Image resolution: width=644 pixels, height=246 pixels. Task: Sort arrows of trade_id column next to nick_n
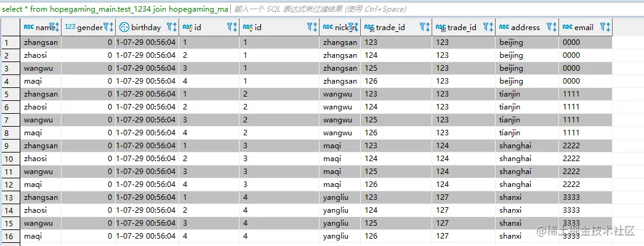click(x=428, y=28)
